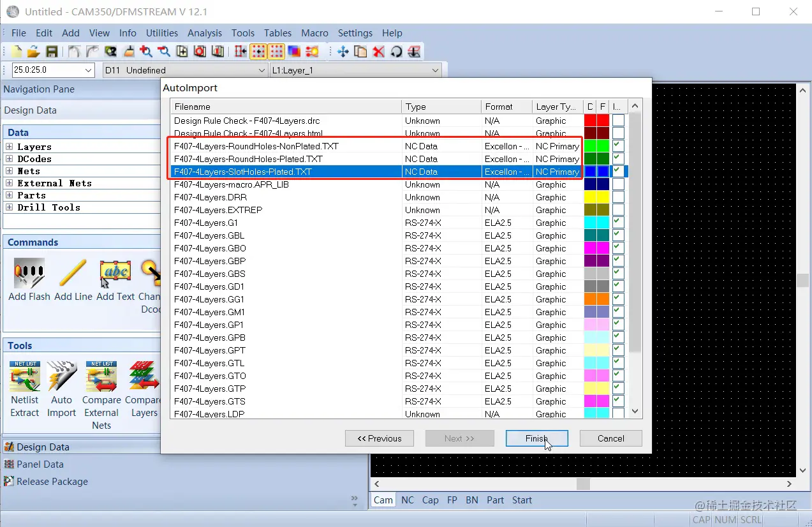The image size is (812, 527).
Task: Click the Undo arrow toolbar icon
Action: tap(74, 52)
